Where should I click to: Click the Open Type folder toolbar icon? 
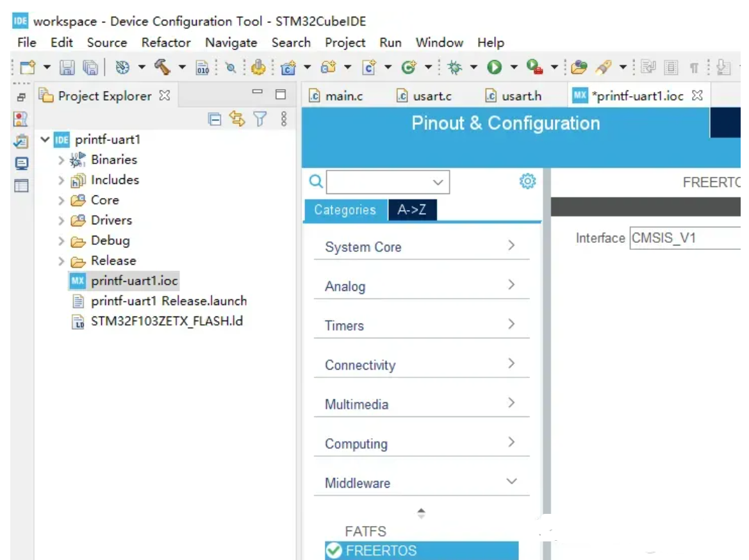coord(579,67)
